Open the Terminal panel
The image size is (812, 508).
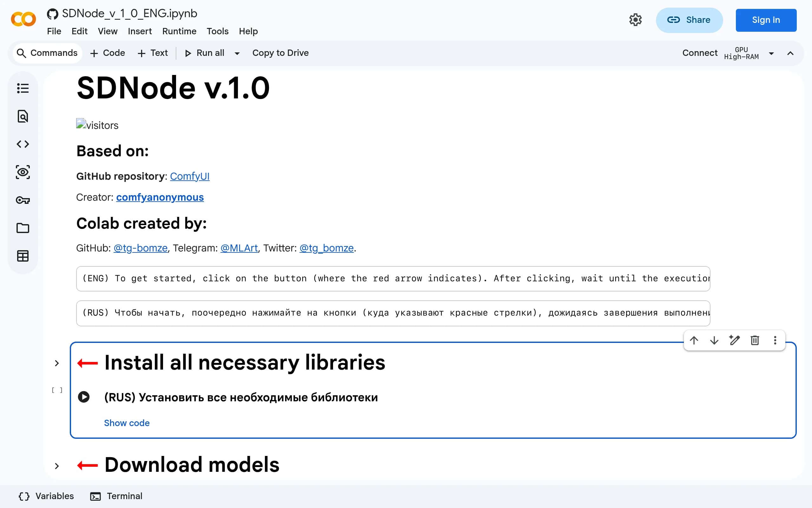[116, 496]
